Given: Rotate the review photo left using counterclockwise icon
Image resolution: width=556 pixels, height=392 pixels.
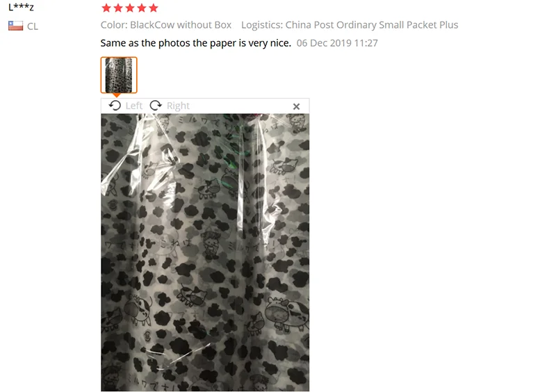Looking at the screenshot, I should point(115,106).
